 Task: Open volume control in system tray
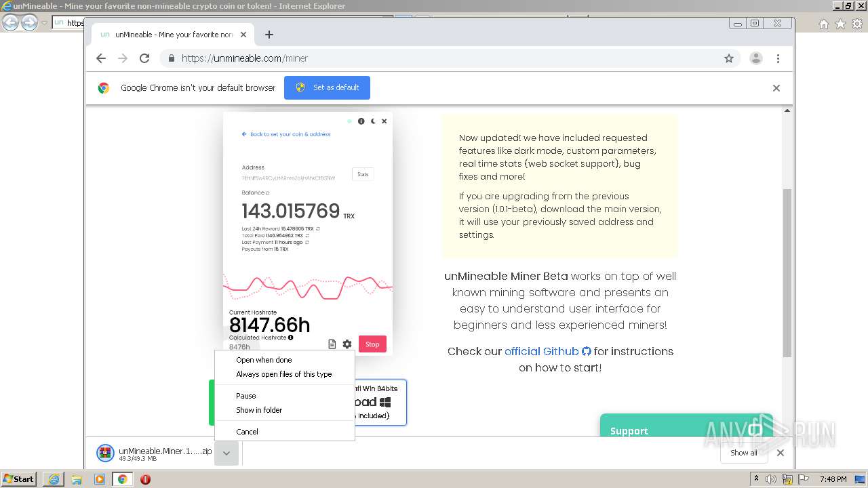click(x=771, y=479)
